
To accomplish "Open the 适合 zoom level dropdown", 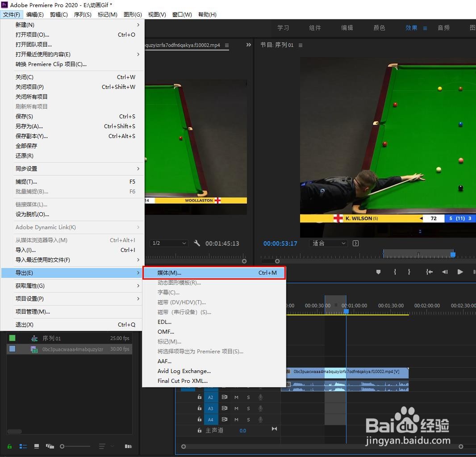I will [328, 243].
